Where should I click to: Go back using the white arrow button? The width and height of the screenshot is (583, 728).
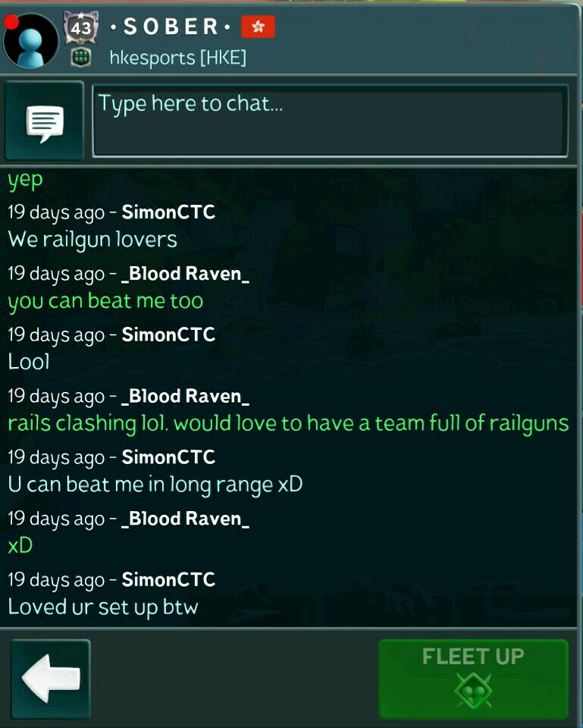click(x=51, y=679)
